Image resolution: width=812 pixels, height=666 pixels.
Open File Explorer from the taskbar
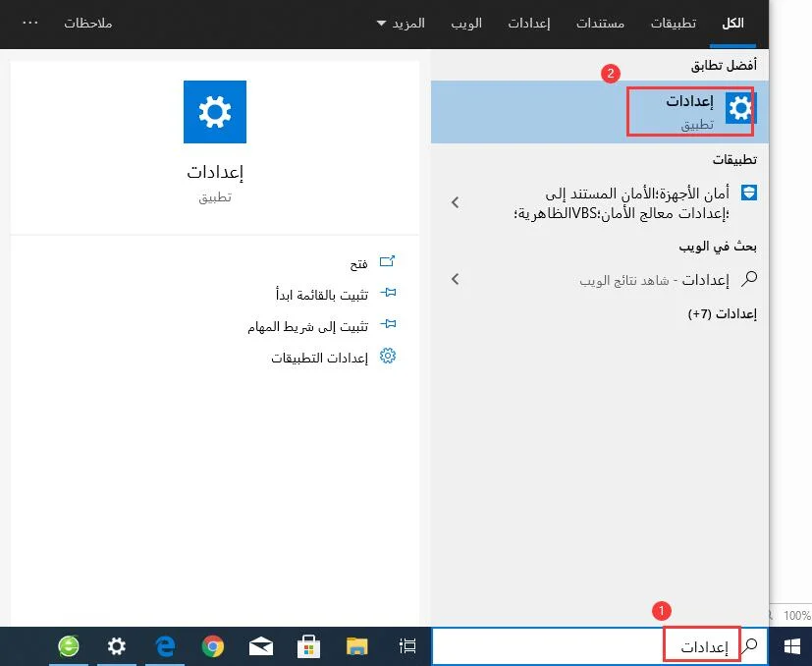click(356, 646)
